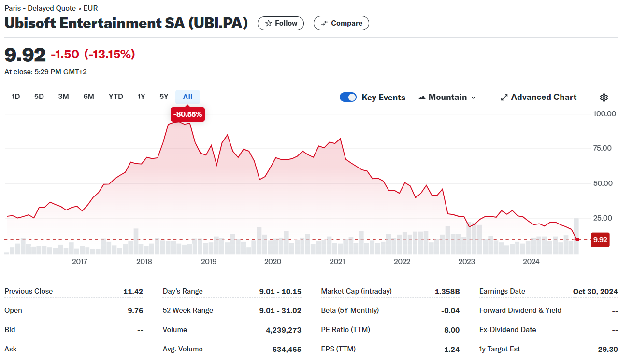Viewport: 633px width, 364px height.
Task: Click the 52 Week Range value
Action: tap(280, 310)
